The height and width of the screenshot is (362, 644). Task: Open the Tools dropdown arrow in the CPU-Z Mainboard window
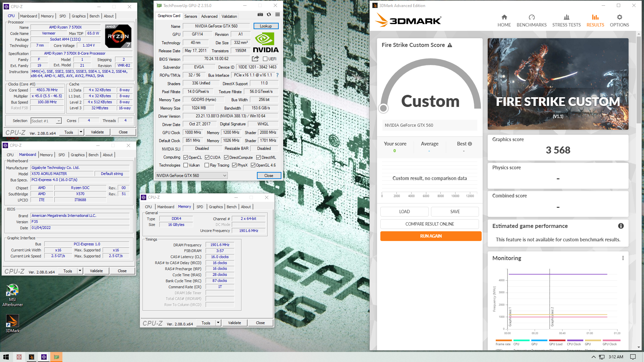pyautogui.click(x=80, y=271)
